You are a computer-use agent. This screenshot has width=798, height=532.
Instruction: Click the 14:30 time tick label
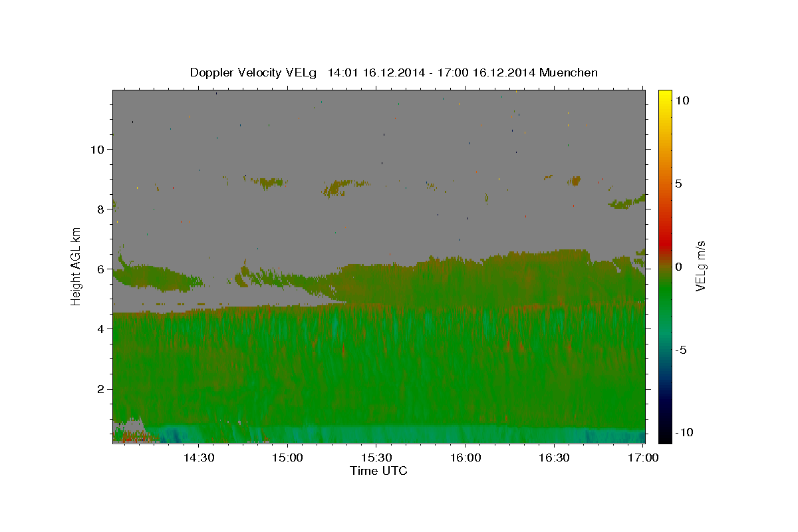point(198,458)
